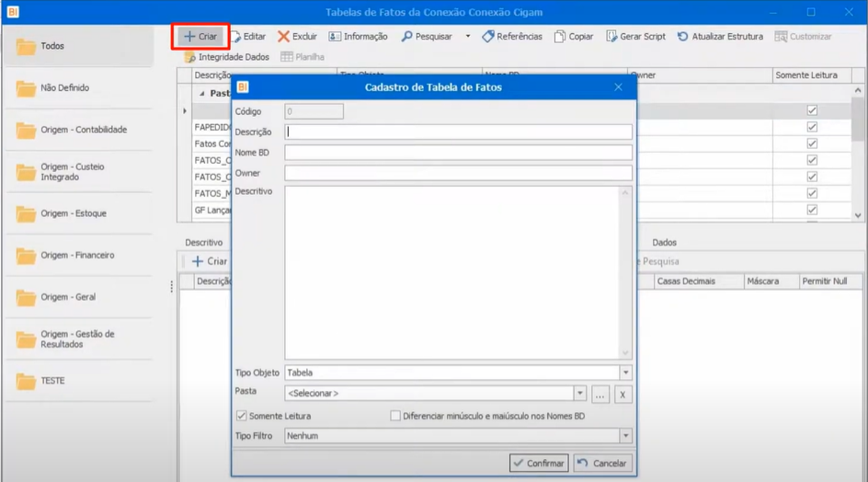Click the Gerar Script icon

click(x=611, y=37)
